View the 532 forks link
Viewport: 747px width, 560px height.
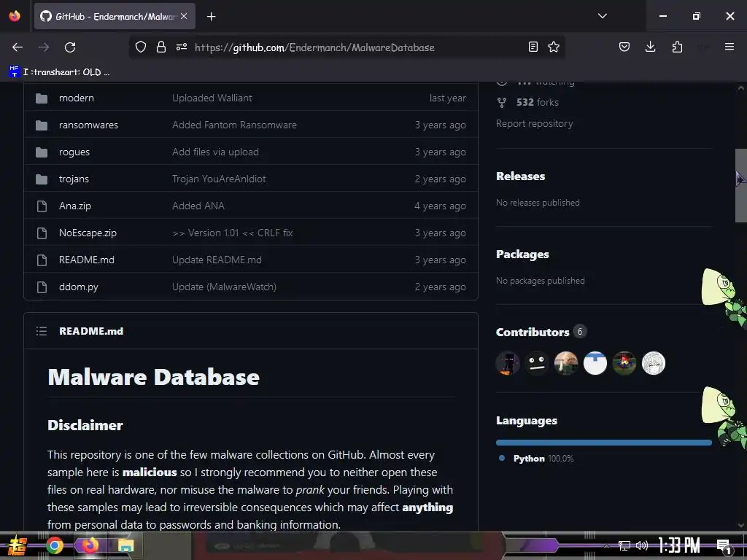pyautogui.click(x=538, y=102)
